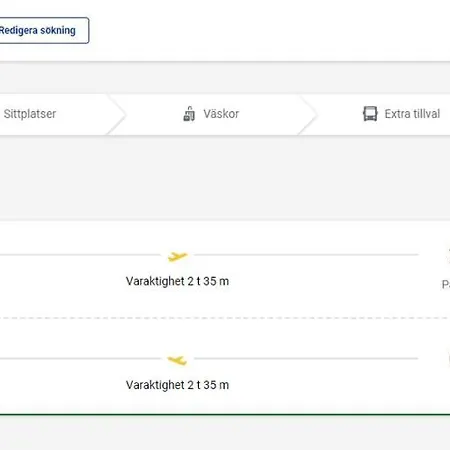The height and width of the screenshot is (450, 450).
Task: Click the outbound route line left of the plane
Action: 80,255
